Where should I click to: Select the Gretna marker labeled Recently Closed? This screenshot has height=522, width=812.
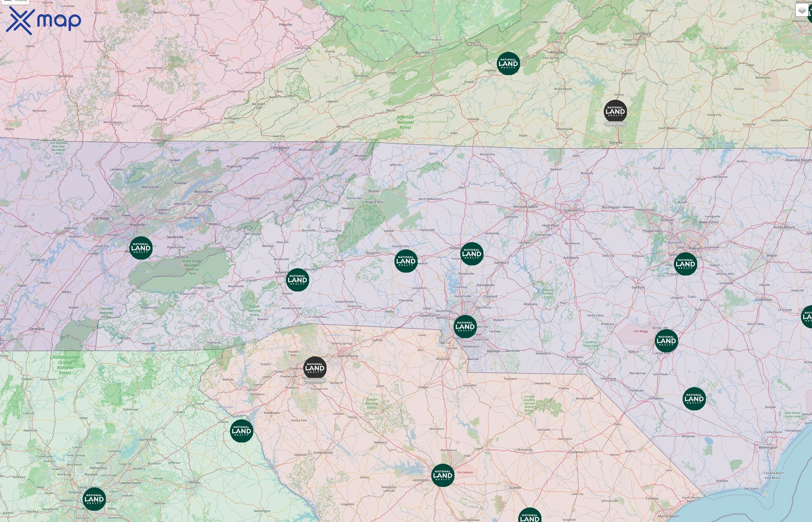point(616,111)
